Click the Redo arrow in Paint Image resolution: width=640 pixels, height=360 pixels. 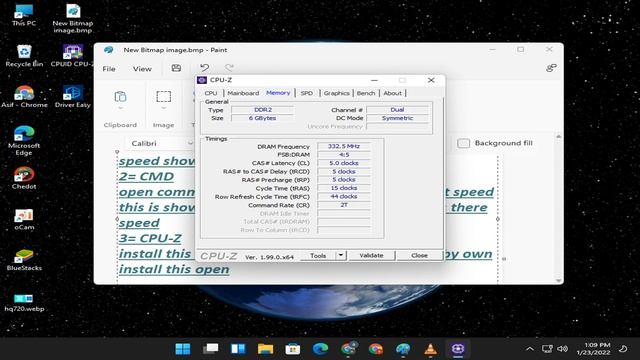pos(229,68)
